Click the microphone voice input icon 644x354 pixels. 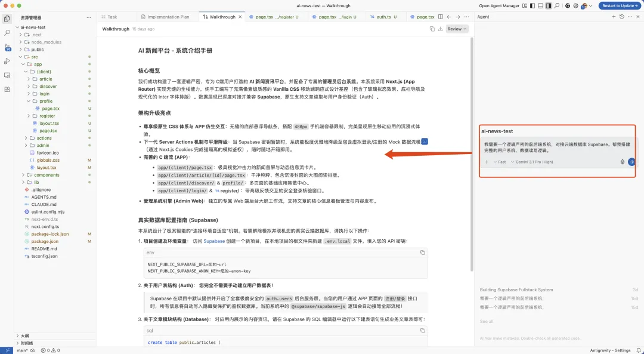pos(622,162)
